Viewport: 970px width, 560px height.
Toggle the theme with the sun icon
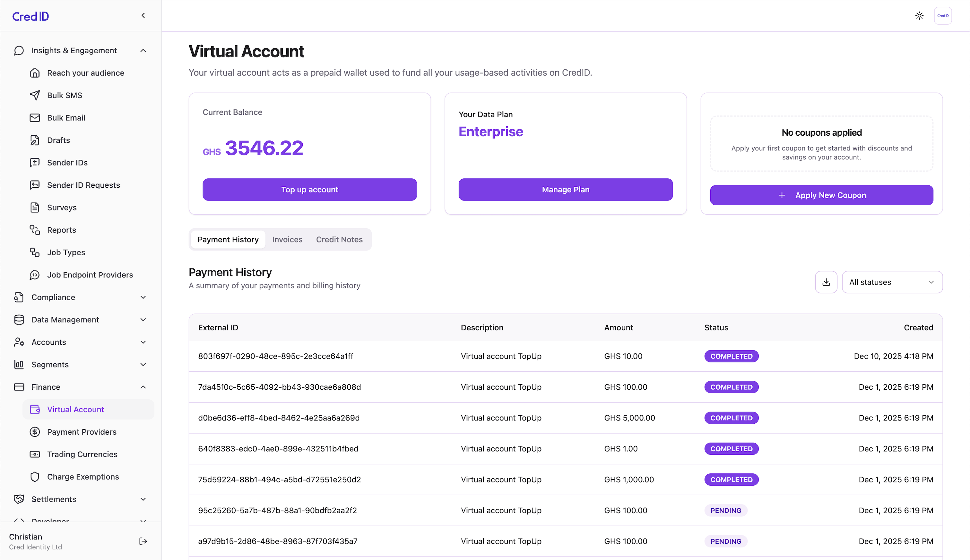(919, 16)
